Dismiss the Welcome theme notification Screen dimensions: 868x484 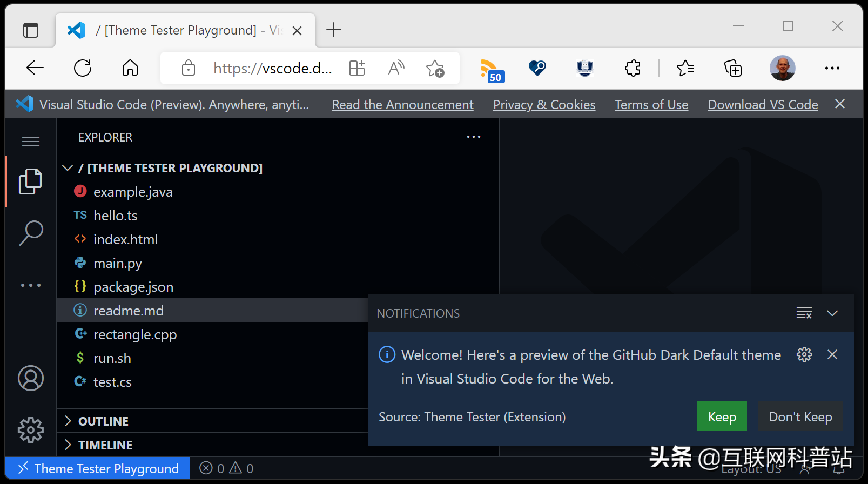(x=832, y=354)
